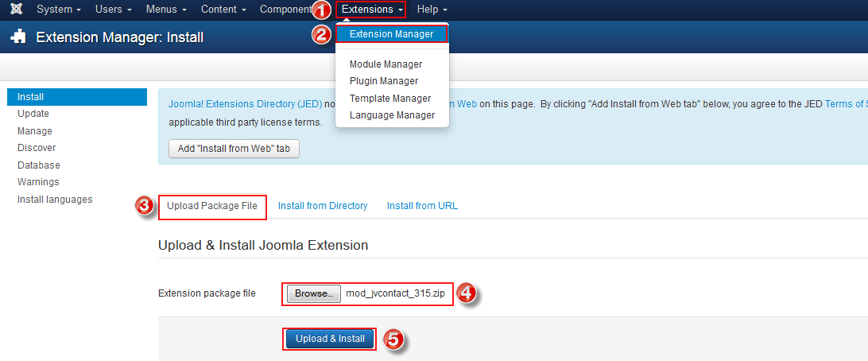Click the Extension Manager: Install title
The height and width of the screenshot is (361, 868).
(x=120, y=37)
